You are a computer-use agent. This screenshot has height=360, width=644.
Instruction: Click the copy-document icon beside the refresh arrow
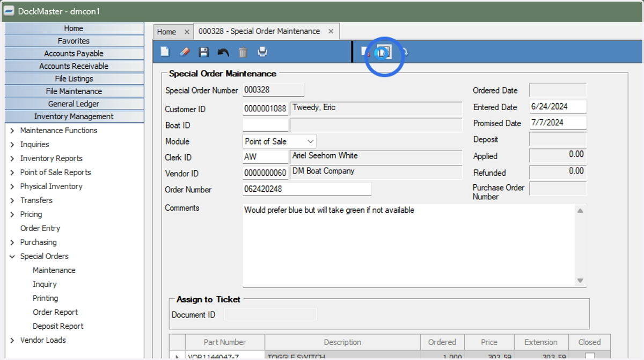click(384, 52)
